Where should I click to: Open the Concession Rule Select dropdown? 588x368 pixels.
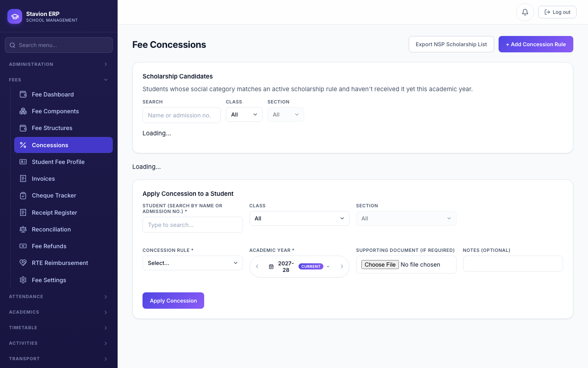(x=193, y=263)
